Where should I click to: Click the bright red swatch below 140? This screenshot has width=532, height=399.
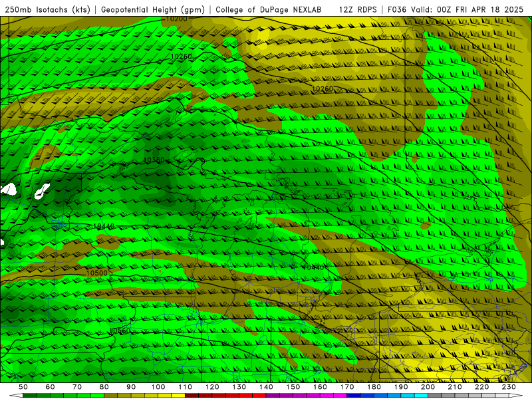pos(259,396)
